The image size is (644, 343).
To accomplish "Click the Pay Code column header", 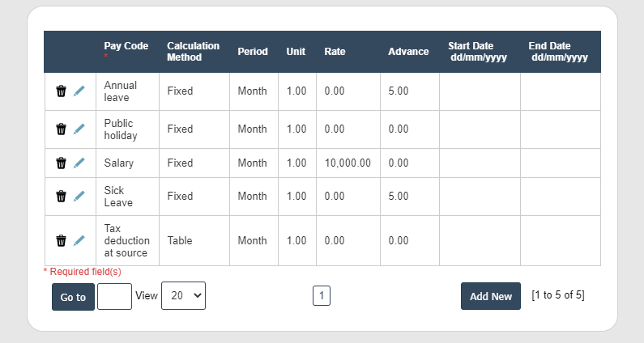I will 126,46.
